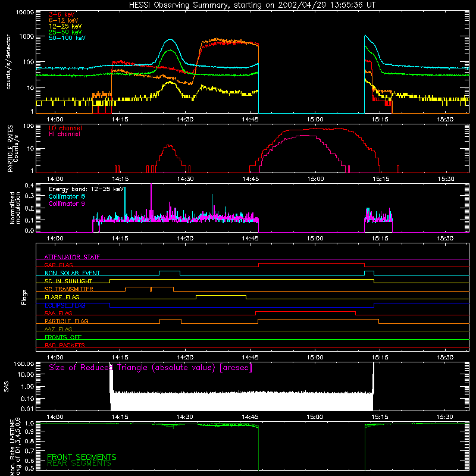This screenshot has width=476, height=476.
Task: Click the vertical Flags axis label
Action: 24,297
